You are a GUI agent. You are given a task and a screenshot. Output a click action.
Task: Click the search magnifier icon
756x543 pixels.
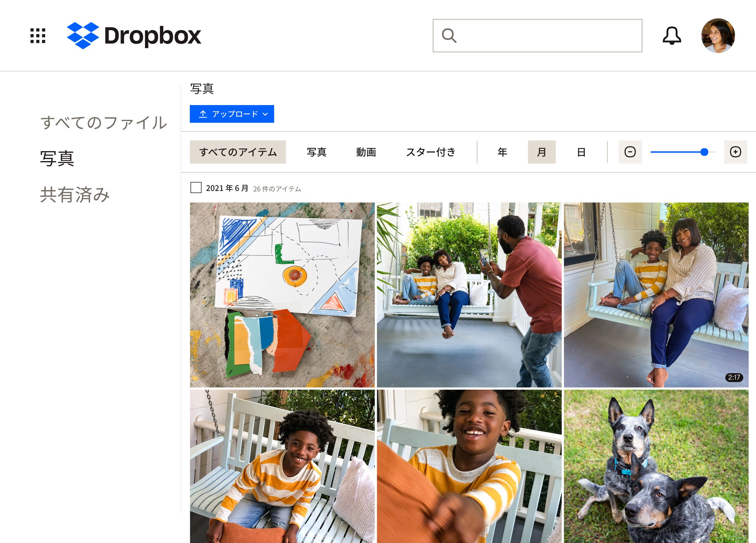(x=449, y=36)
